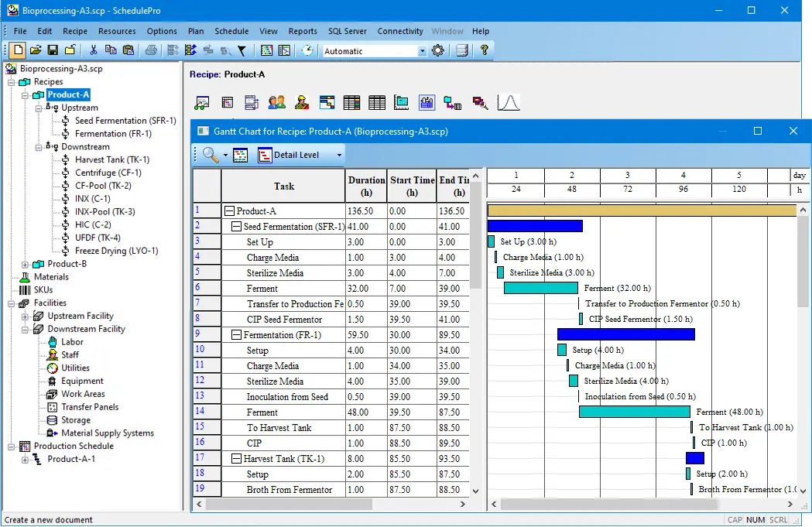Expand Product-A-1 under Production Schedule
This screenshot has width=812, height=527.
point(25,459)
